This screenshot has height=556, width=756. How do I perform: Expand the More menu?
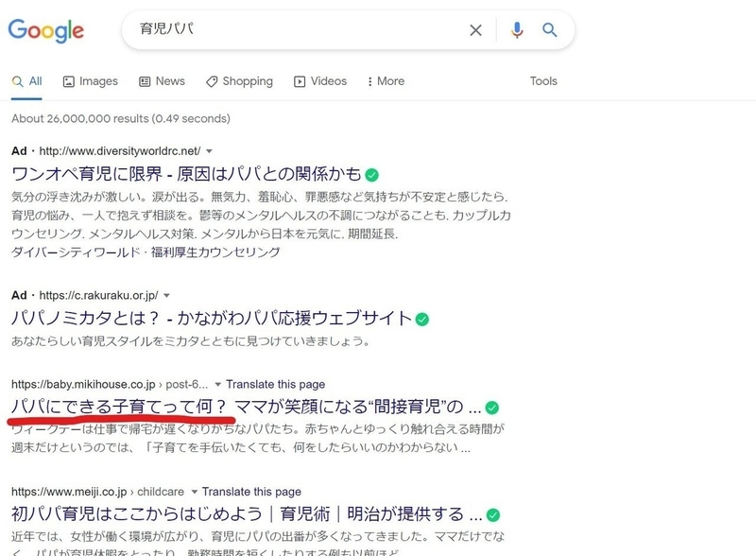386,81
